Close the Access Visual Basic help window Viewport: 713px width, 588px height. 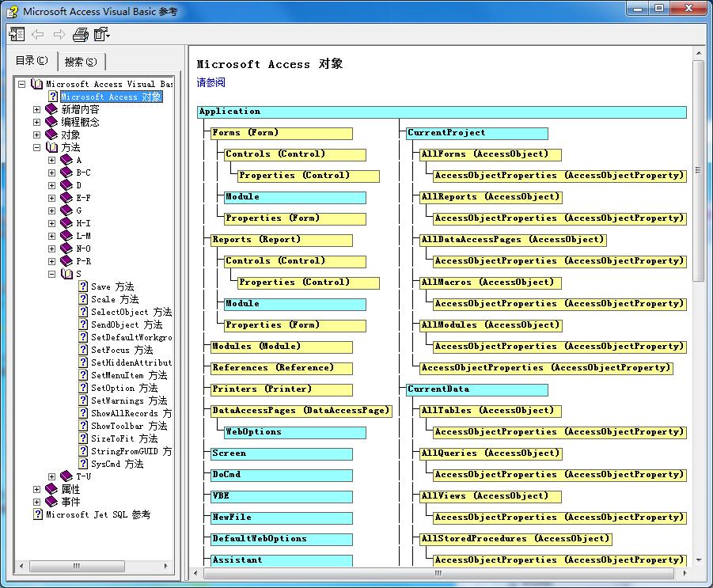click(x=688, y=8)
